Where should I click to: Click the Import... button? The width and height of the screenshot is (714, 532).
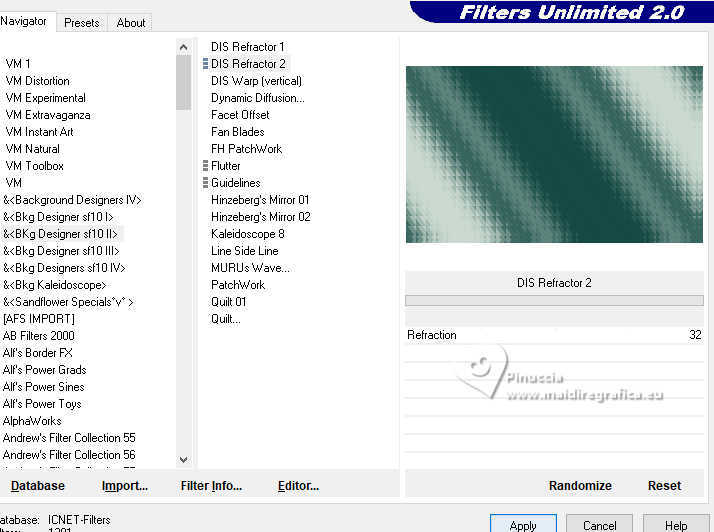(125, 486)
